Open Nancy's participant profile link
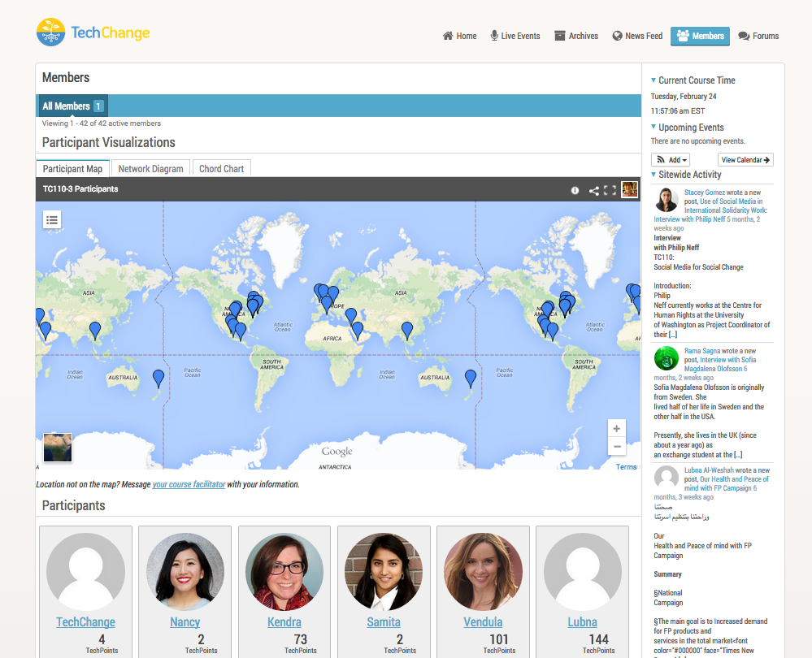The width and height of the screenshot is (812, 658). point(185,621)
